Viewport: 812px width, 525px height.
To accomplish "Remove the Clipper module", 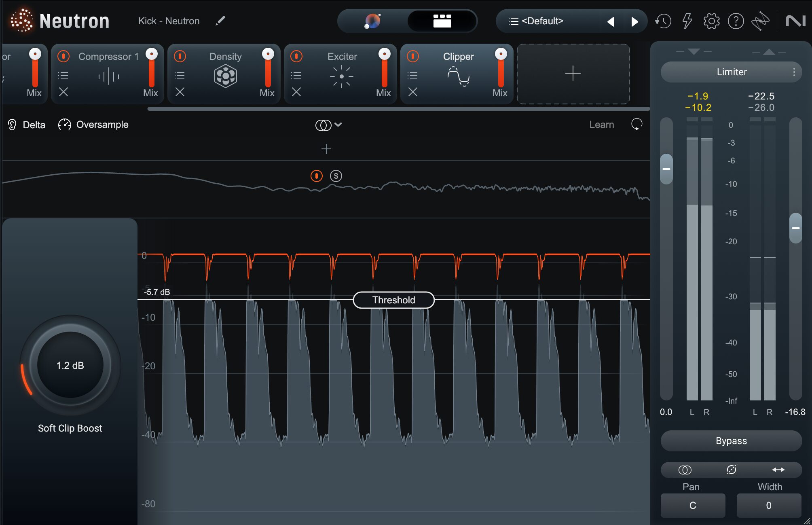I will [412, 92].
